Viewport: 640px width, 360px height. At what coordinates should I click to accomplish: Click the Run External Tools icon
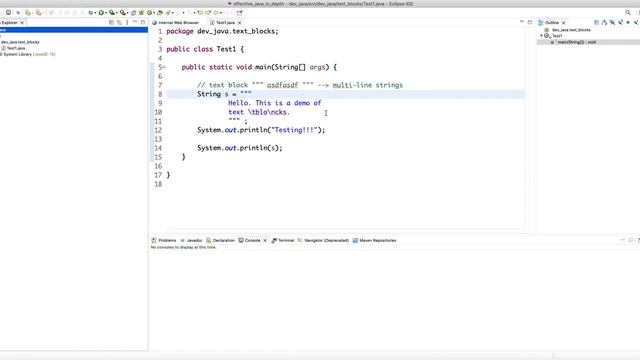tap(122, 13)
